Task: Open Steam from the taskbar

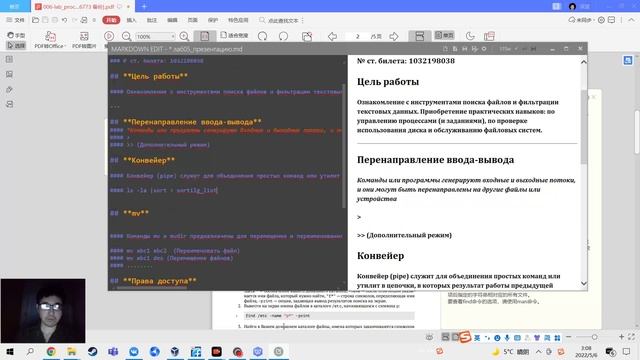Action: [x=93, y=351]
